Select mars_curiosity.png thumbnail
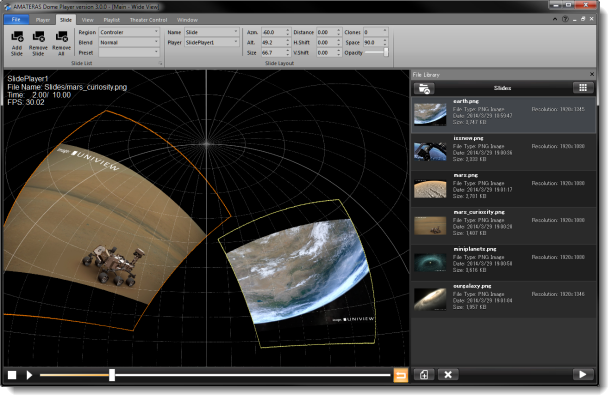This screenshot has height=402, width=615. pos(430,226)
